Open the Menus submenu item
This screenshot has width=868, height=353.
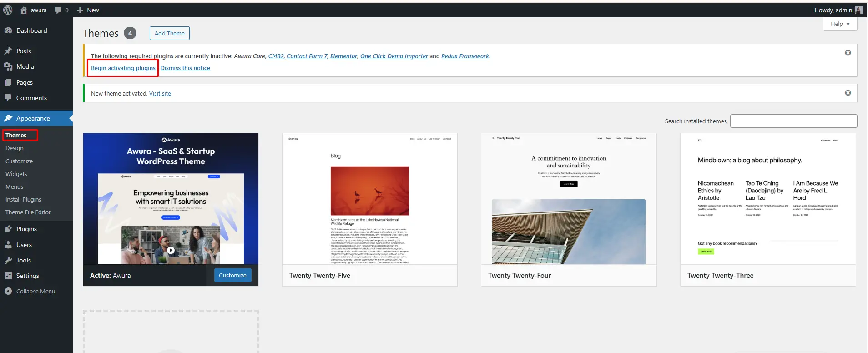(x=14, y=187)
